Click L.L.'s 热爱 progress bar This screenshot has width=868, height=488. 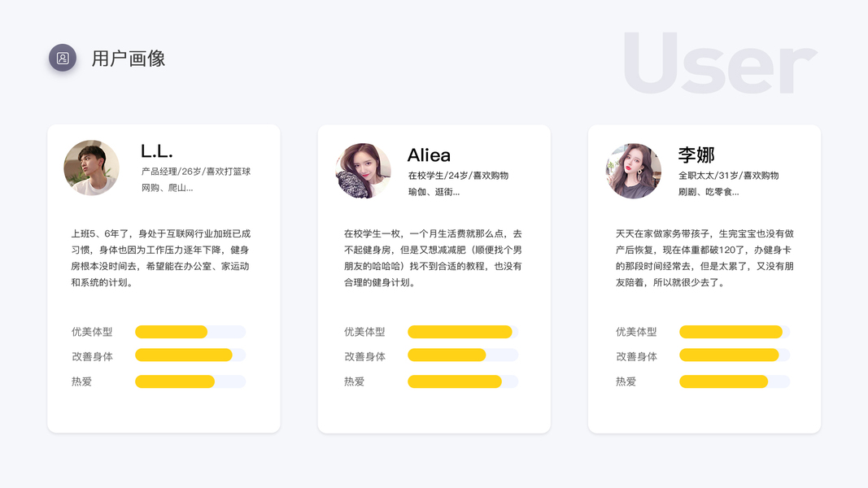[x=190, y=381]
